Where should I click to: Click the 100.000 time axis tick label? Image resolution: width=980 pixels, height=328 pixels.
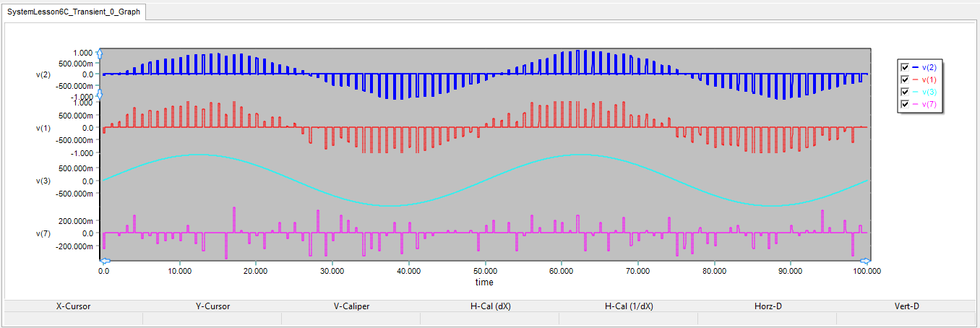pyautogui.click(x=867, y=272)
